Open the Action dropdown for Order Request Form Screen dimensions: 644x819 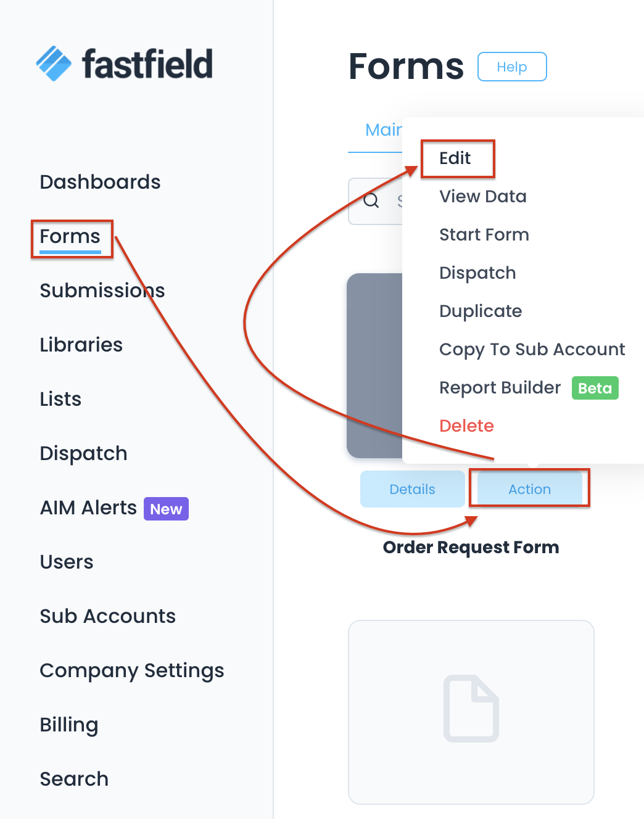tap(529, 489)
